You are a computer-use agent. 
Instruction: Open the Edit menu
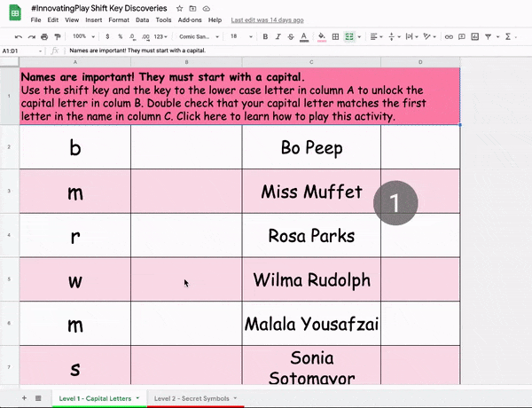[x=53, y=20]
